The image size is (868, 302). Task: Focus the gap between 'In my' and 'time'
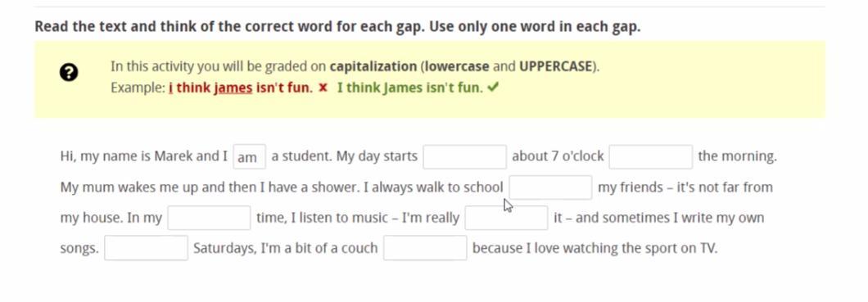(210, 218)
